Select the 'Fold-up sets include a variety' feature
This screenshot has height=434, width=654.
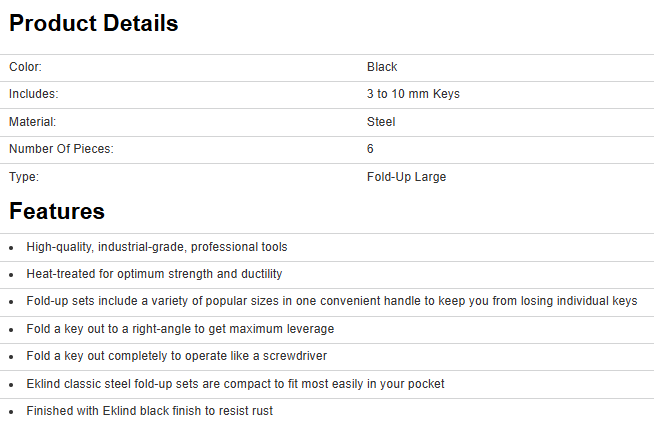[x=331, y=301]
